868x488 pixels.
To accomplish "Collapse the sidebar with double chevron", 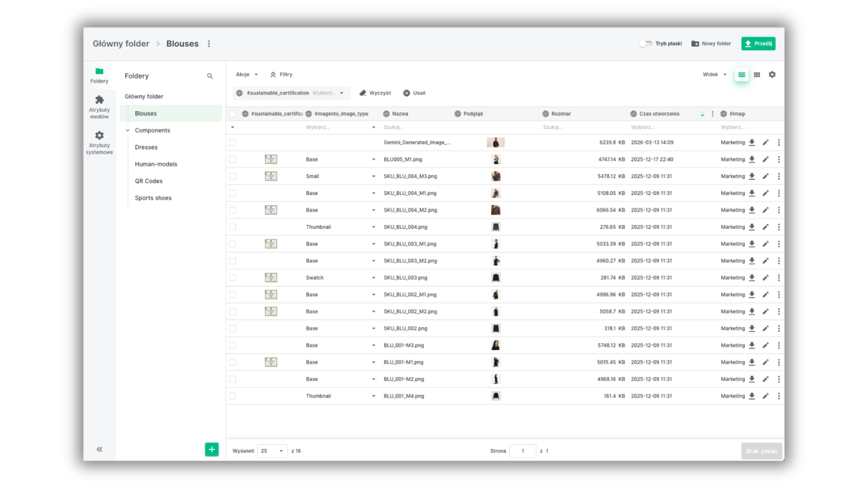I will (x=99, y=449).
